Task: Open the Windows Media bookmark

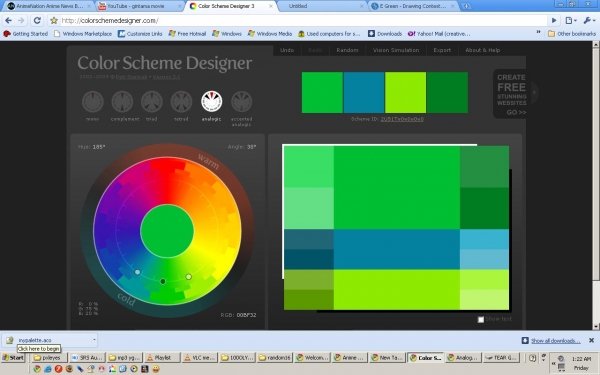Action: click(x=270, y=34)
